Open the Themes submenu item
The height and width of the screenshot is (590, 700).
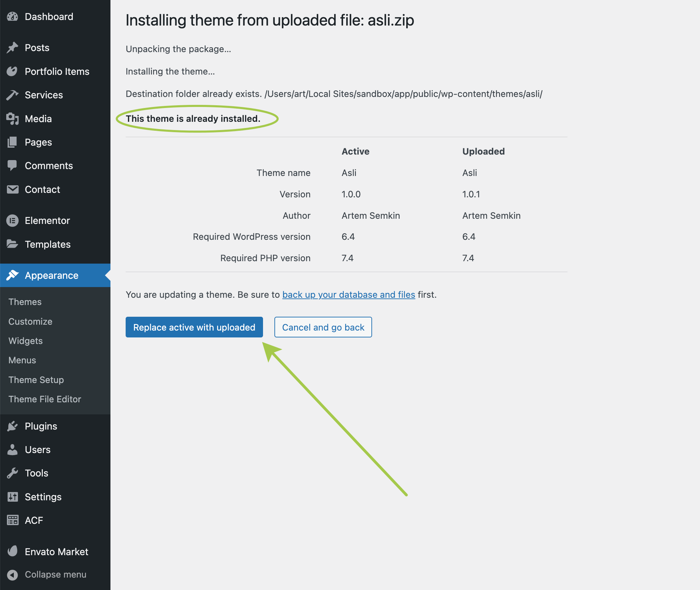point(25,302)
